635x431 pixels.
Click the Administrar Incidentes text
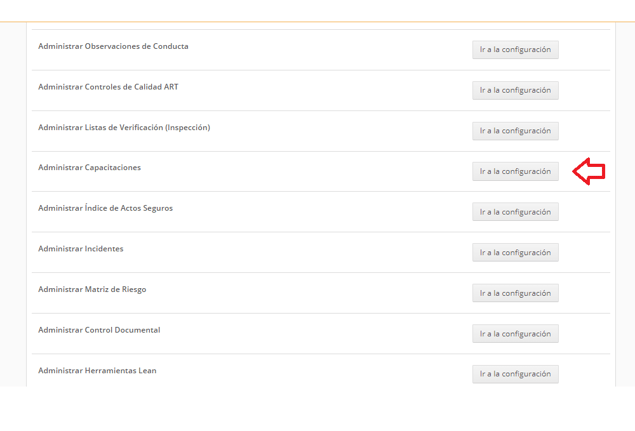[81, 249]
